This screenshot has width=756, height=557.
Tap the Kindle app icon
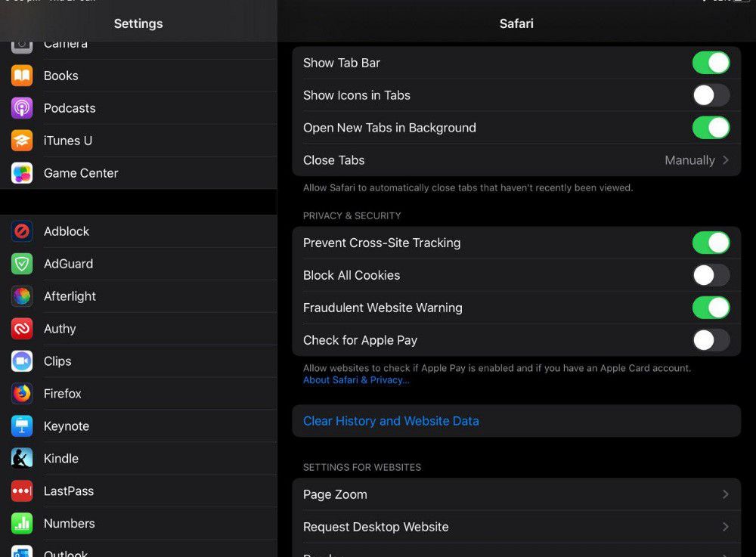pos(22,459)
